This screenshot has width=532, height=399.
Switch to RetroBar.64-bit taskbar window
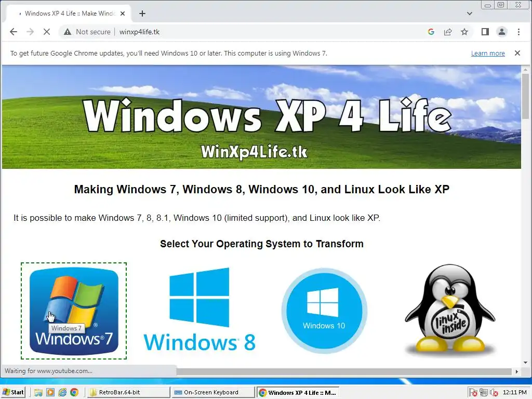click(128, 393)
